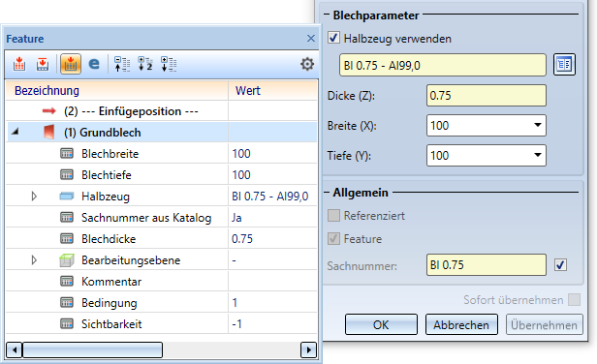Click the Abbrechen button
This screenshot has width=597, height=364.
click(x=461, y=324)
